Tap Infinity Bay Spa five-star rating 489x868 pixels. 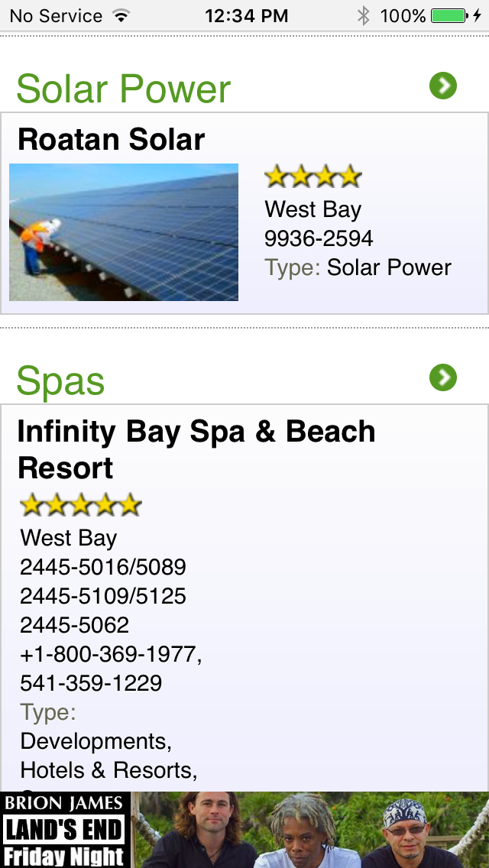click(x=81, y=505)
